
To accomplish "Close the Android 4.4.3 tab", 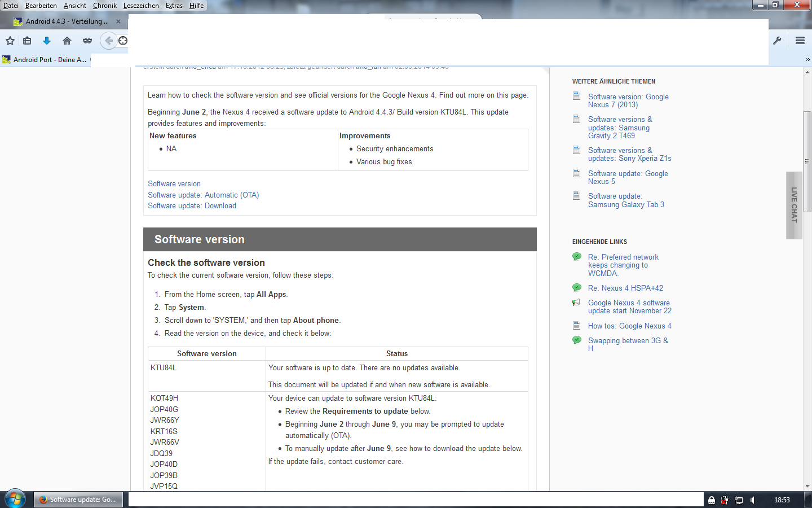I will click(118, 21).
